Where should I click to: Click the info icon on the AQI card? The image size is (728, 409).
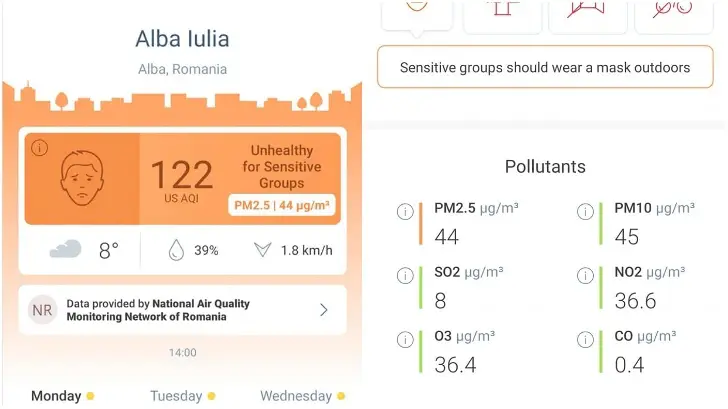[x=39, y=148]
